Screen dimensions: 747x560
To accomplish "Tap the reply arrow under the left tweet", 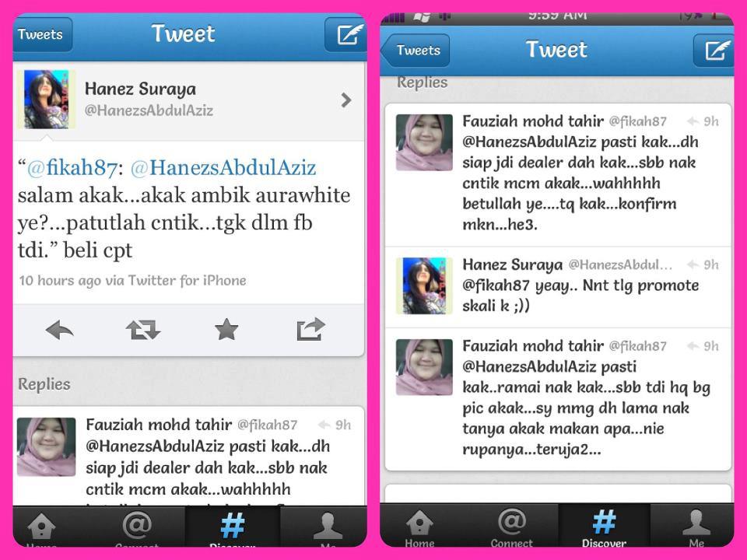I will point(60,330).
